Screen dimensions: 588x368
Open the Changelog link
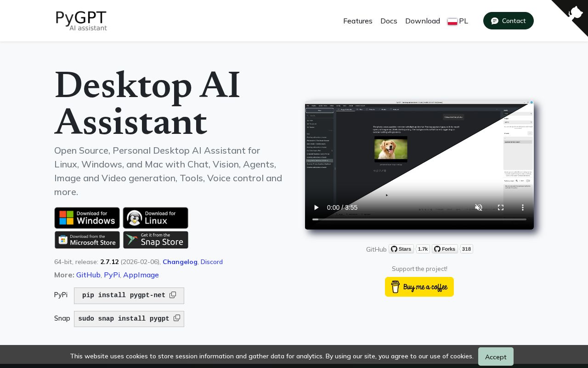[x=180, y=262]
